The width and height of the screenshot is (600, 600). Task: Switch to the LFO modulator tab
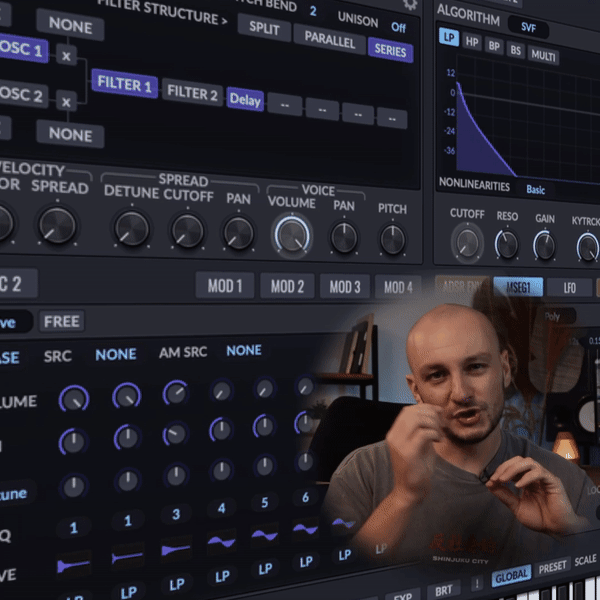(x=569, y=287)
